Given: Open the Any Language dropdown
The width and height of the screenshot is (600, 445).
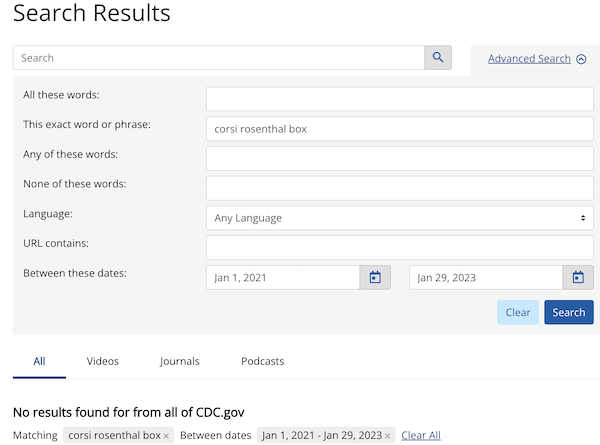Looking at the screenshot, I should coord(400,218).
